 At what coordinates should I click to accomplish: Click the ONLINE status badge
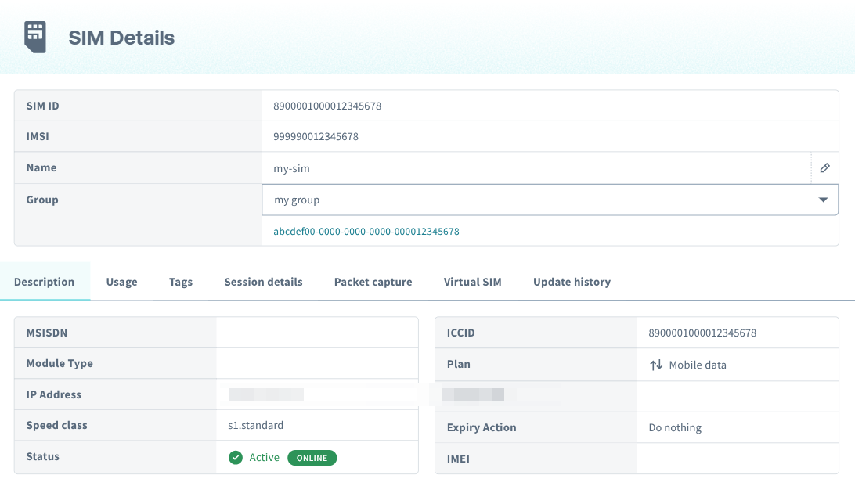(312, 458)
